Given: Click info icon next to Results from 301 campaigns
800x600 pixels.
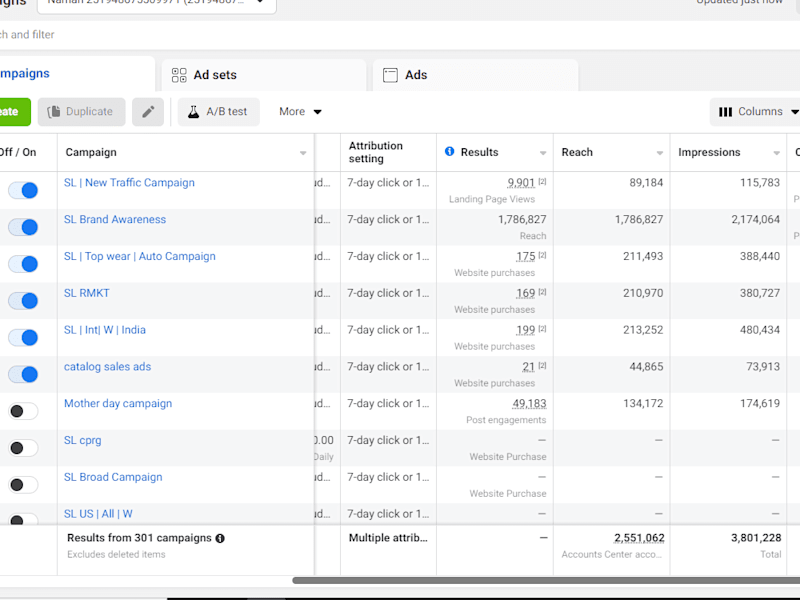Looking at the screenshot, I should [x=220, y=538].
